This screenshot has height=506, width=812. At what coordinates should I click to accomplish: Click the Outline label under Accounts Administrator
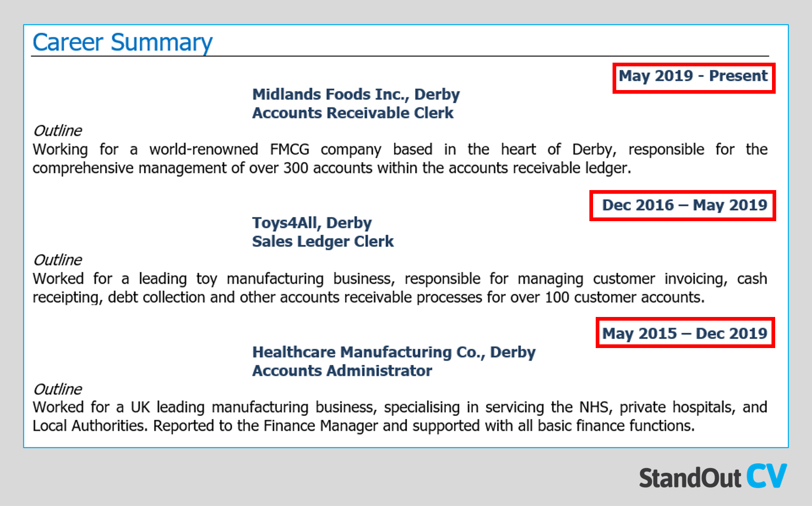(57, 389)
